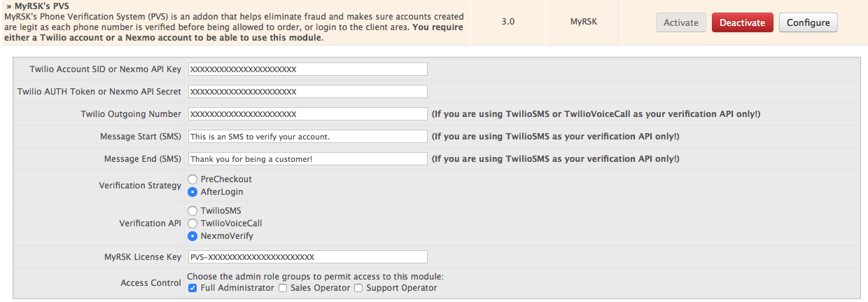Viewport: 868px width, 302px height.
Task: Select the NexmoVerify radio button
Action: click(x=192, y=236)
